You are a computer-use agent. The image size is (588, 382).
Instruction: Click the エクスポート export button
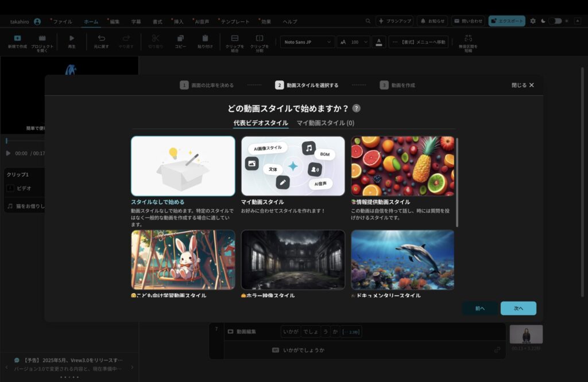(506, 21)
